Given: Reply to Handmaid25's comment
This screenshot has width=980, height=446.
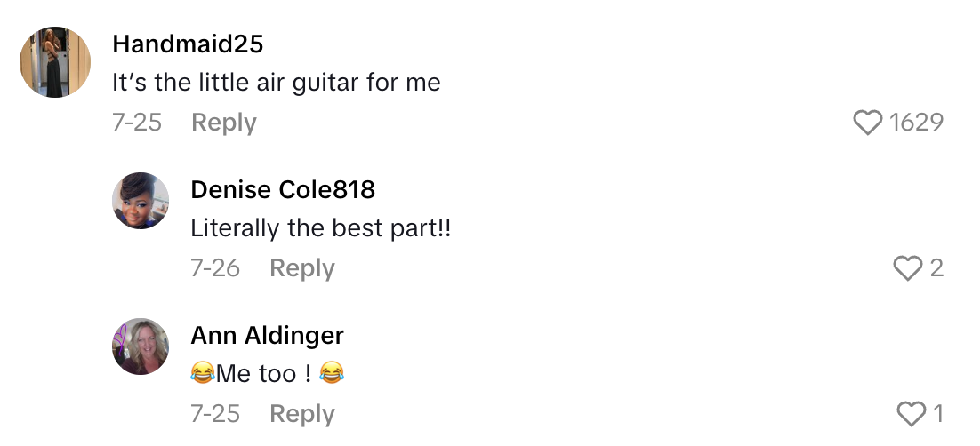Looking at the screenshot, I should click(x=224, y=123).
